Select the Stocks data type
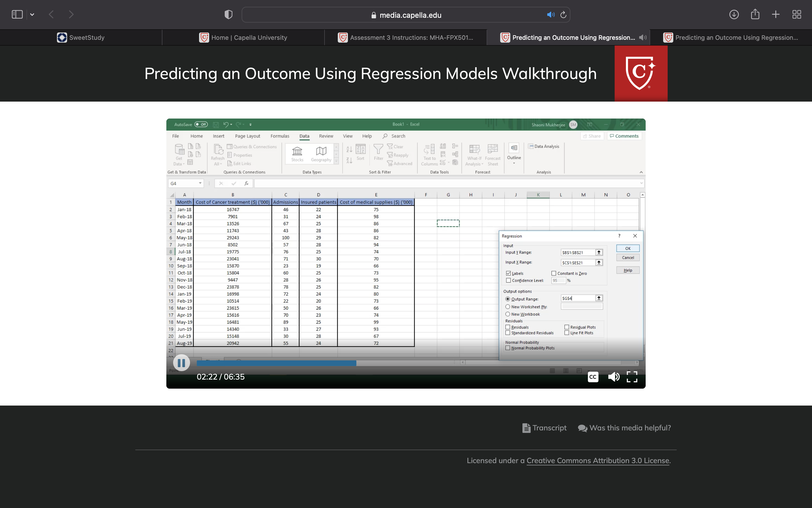Viewport: 812px width, 508px height. (297, 154)
